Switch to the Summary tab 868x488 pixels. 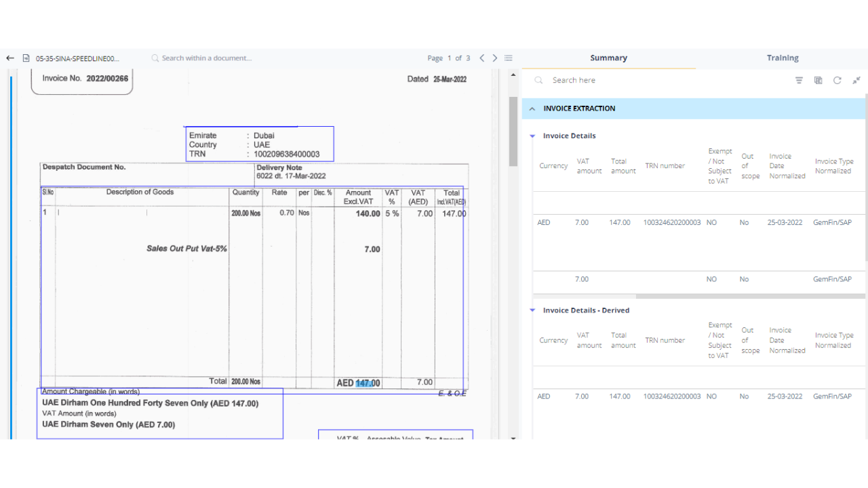click(608, 58)
